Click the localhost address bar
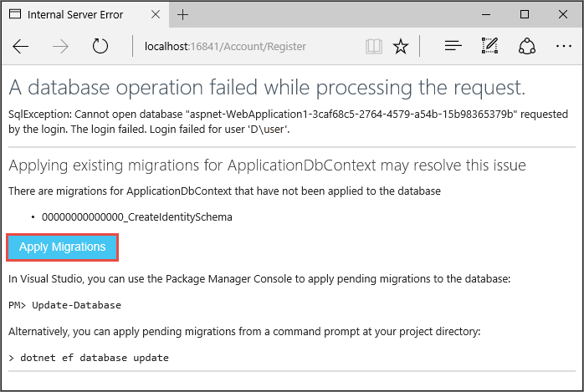Image resolution: width=584 pixels, height=392 pixels. point(243,47)
